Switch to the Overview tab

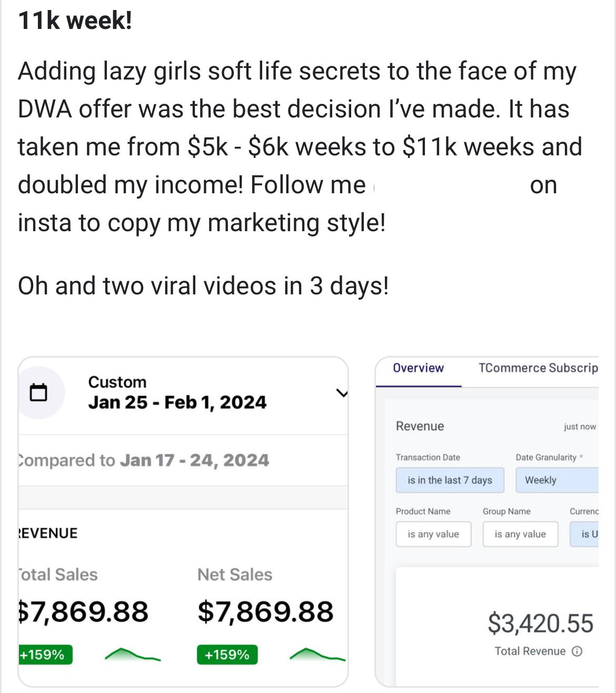point(418,368)
